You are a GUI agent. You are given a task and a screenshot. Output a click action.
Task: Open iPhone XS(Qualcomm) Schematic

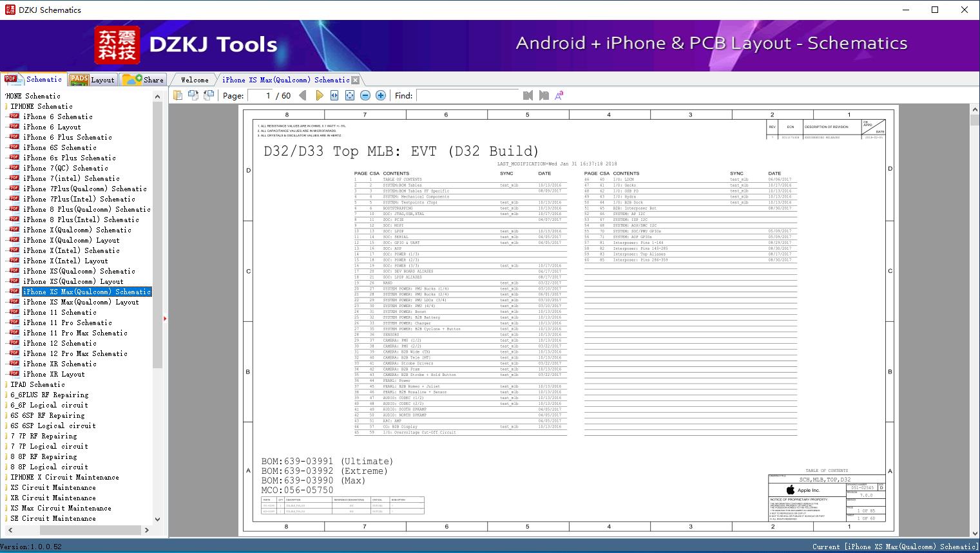(x=79, y=271)
